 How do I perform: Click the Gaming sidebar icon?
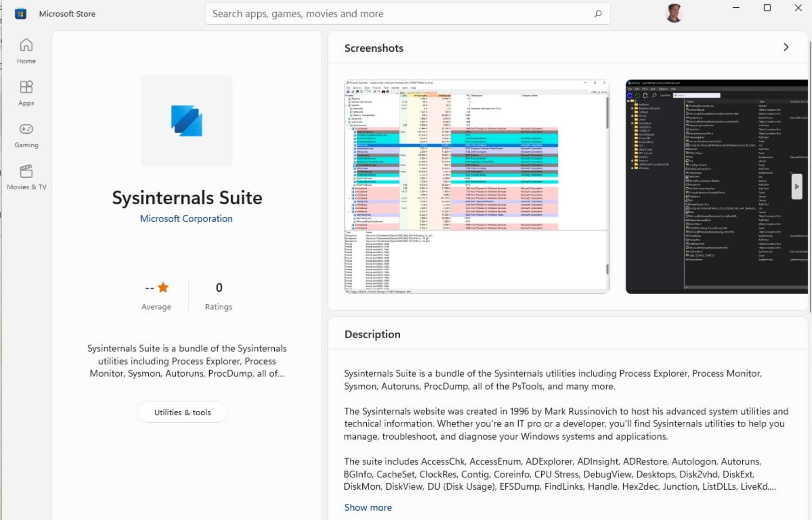(x=26, y=134)
